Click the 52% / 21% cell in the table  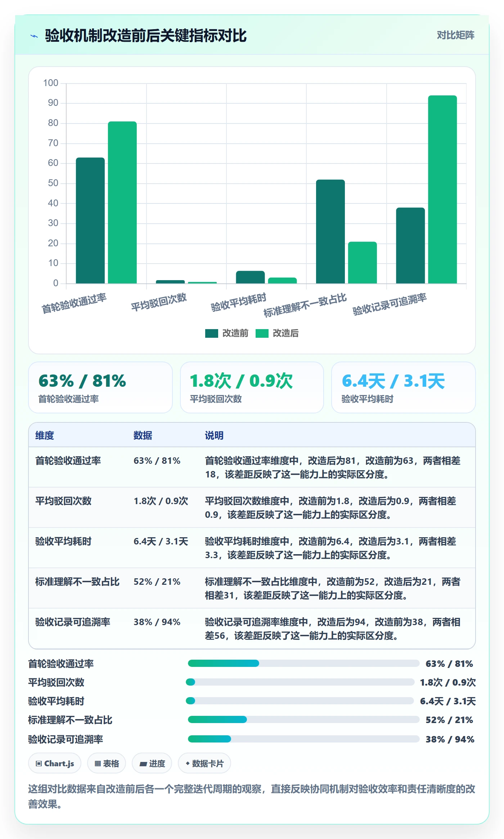pyautogui.click(x=157, y=582)
